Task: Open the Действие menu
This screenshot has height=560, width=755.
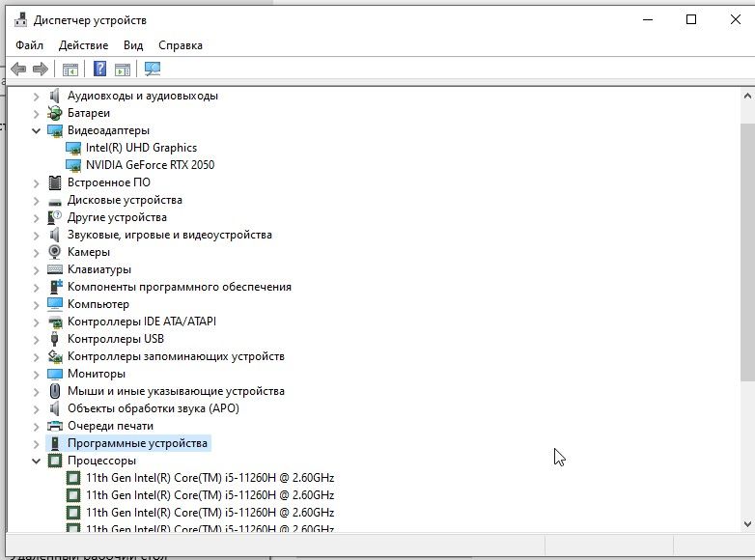Action: click(83, 45)
